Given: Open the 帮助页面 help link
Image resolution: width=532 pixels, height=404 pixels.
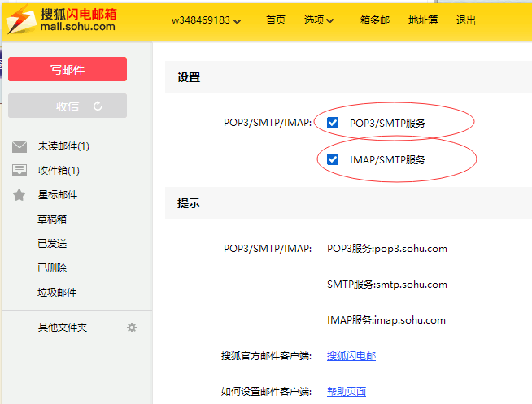Looking at the screenshot, I should pos(346,391).
